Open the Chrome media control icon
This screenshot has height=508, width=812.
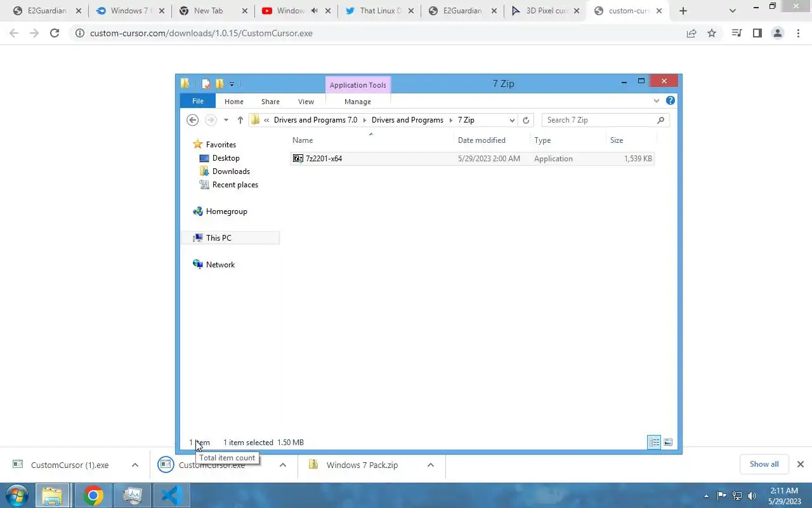click(737, 33)
